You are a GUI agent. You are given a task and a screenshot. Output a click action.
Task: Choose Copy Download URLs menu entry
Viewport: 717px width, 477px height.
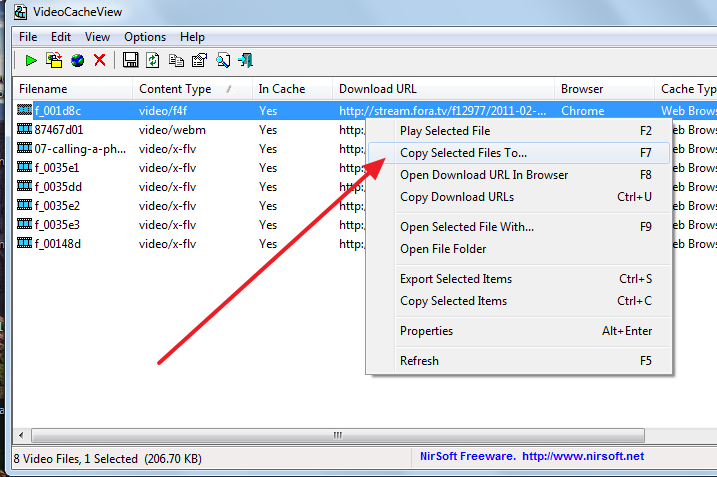(x=519, y=197)
